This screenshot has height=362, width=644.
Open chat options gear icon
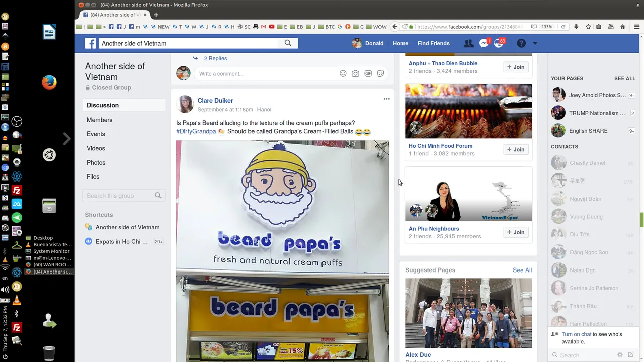point(620,355)
